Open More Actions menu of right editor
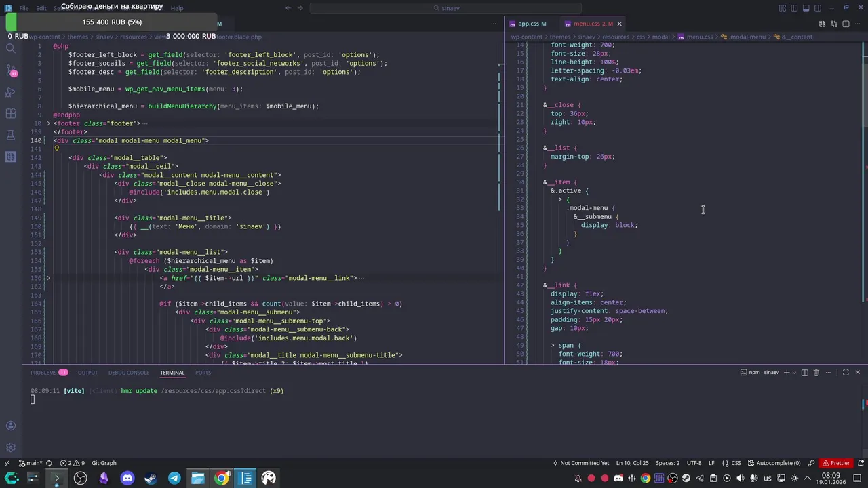 (x=857, y=24)
